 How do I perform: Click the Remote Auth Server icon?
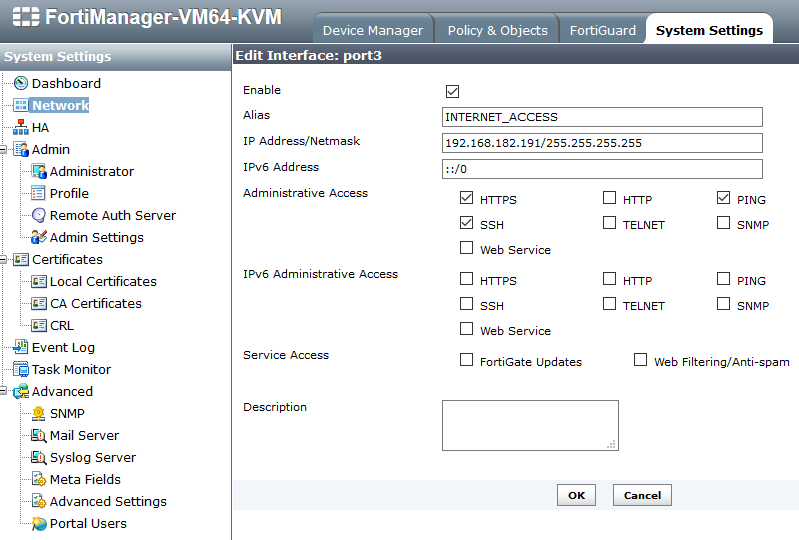[39, 215]
